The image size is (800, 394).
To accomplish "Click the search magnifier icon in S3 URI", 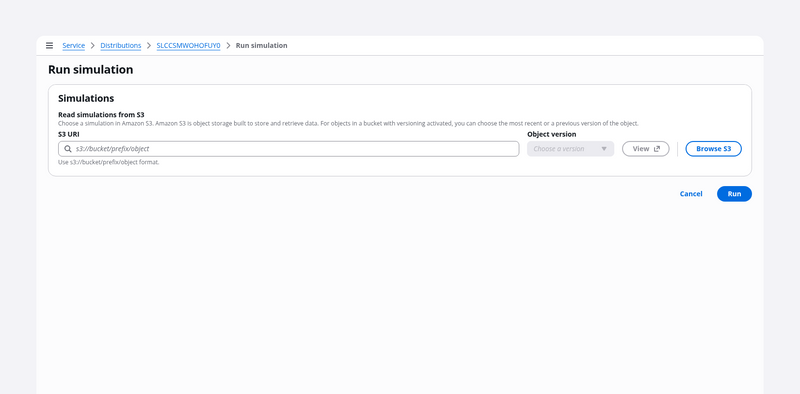I will [68, 149].
